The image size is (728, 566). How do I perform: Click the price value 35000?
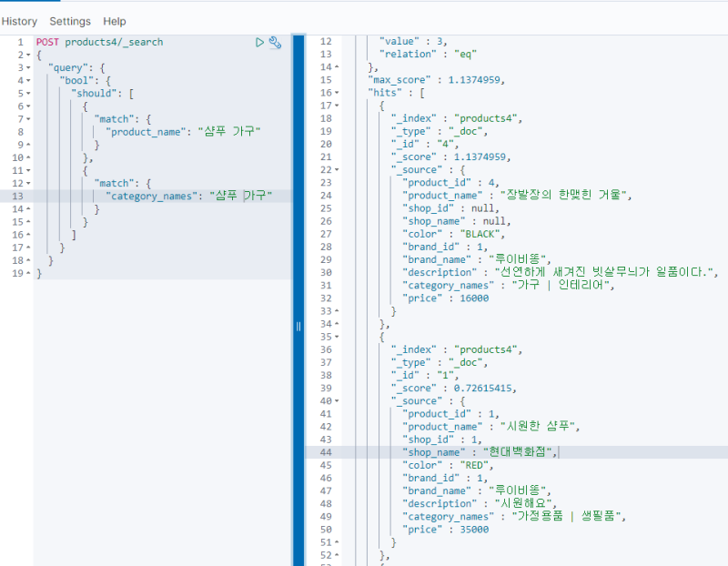pyautogui.click(x=474, y=530)
